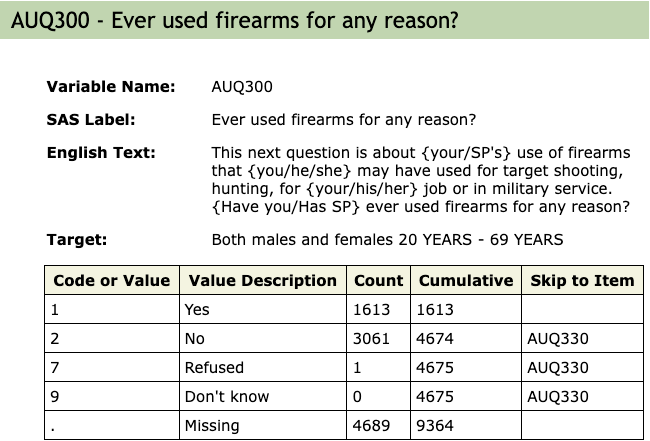Open the AUQ330 link in the Refused row
Screen dimensions: 650x441
point(559,368)
